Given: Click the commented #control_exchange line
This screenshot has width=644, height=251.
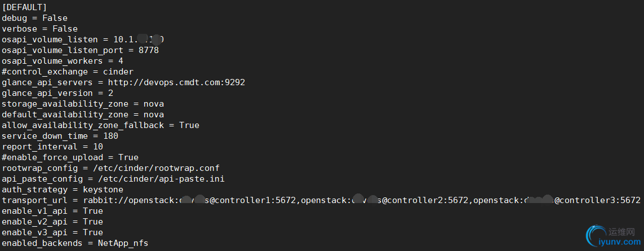Looking at the screenshot, I should point(68,72).
